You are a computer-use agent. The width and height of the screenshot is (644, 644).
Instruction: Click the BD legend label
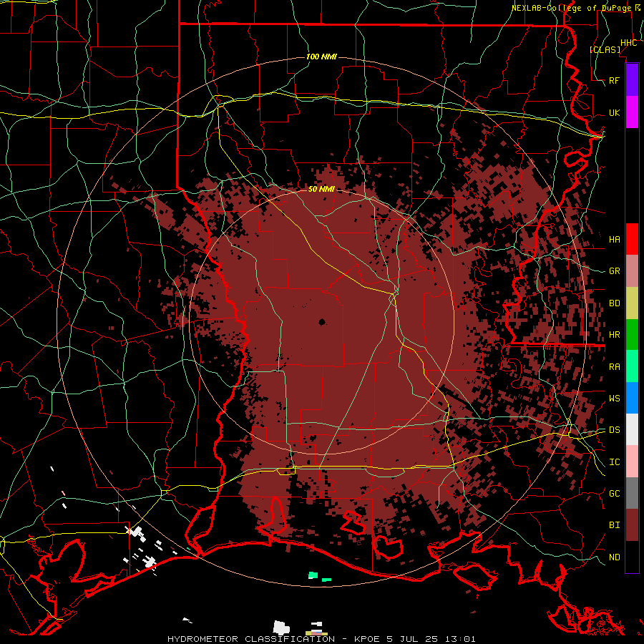615,303
